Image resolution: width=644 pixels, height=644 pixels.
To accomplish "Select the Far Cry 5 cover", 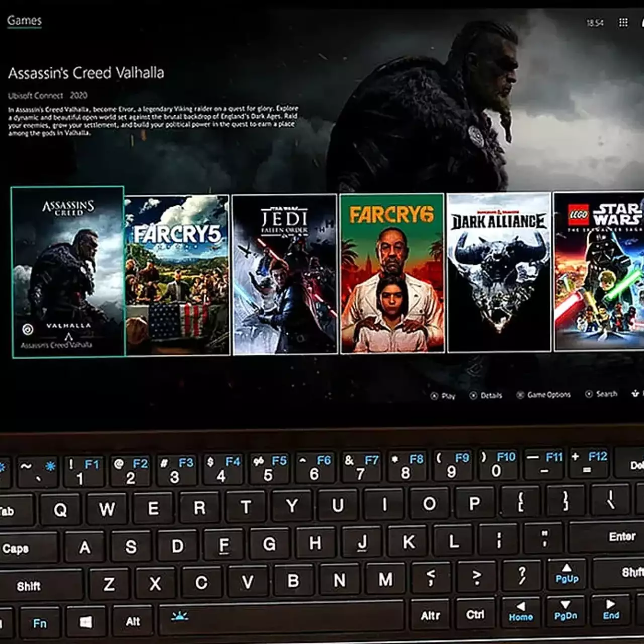I will [177, 275].
